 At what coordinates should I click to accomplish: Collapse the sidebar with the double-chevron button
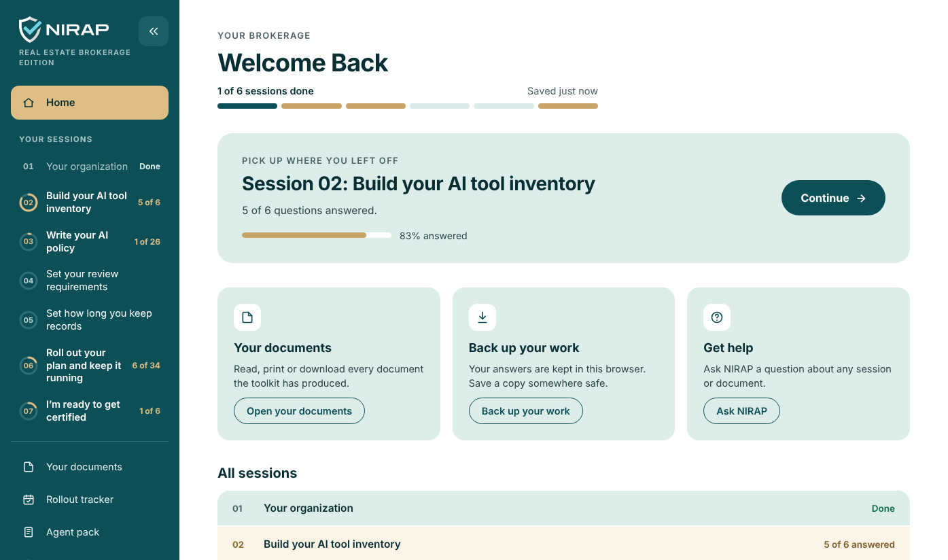154,31
